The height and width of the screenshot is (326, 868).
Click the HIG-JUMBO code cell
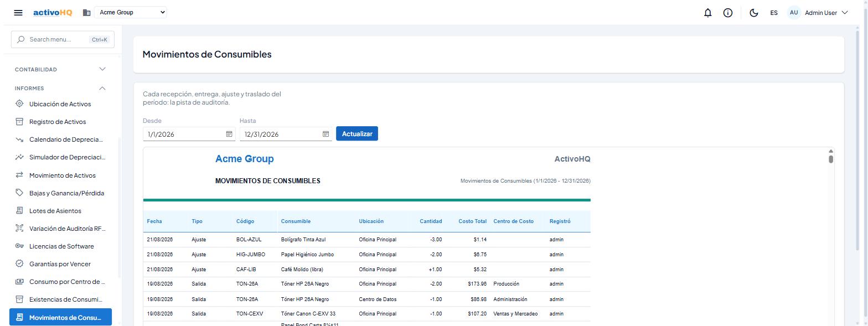click(x=251, y=255)
